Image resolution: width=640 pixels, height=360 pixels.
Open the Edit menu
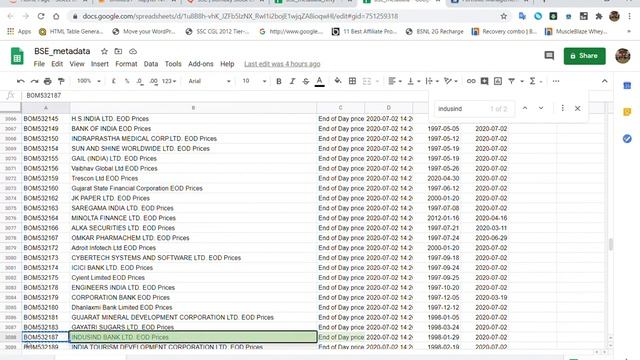point(57,64)
